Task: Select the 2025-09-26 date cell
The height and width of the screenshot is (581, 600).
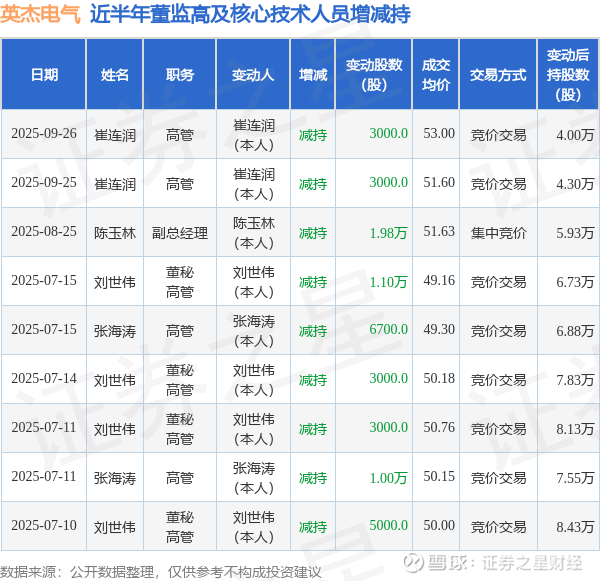Action: 44,134
